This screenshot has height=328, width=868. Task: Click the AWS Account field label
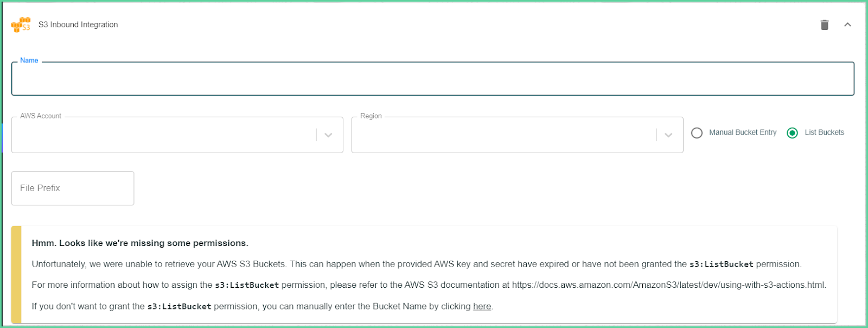point(41,116)
